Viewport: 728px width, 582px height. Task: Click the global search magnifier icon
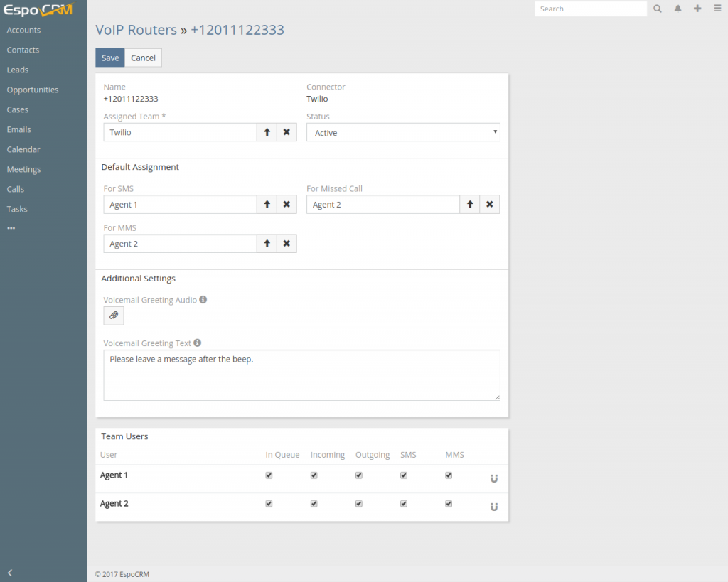tap(658, 9)
